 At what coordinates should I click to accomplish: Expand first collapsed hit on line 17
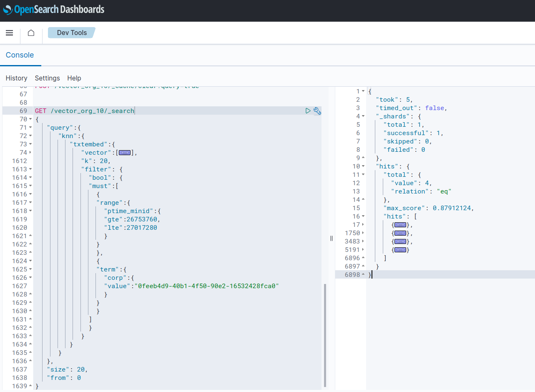click(400, 225)
